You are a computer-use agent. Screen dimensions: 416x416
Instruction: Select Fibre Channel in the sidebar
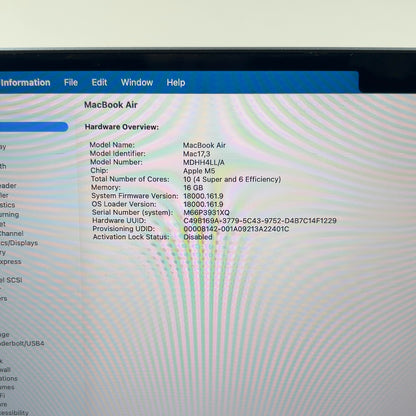point(12,233)
